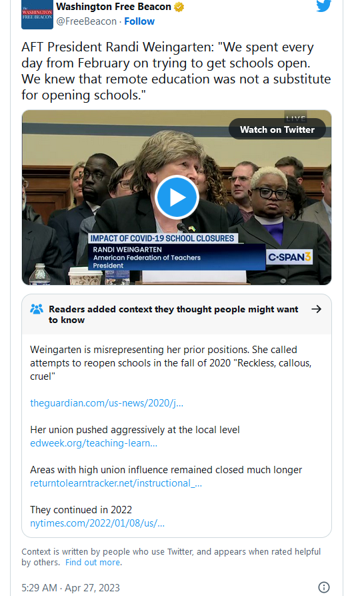Click the Readers added context heading
The height and width of the screenshot is (596, 364).
(173, 314)
